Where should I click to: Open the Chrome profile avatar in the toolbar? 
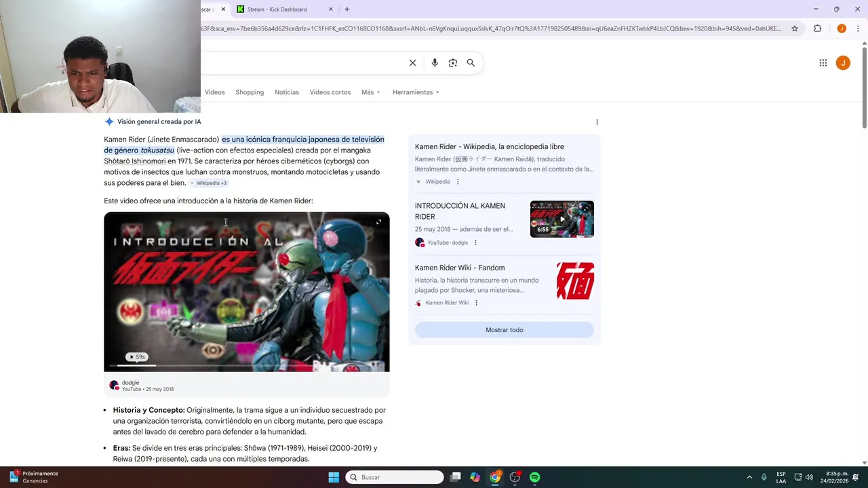842,28
